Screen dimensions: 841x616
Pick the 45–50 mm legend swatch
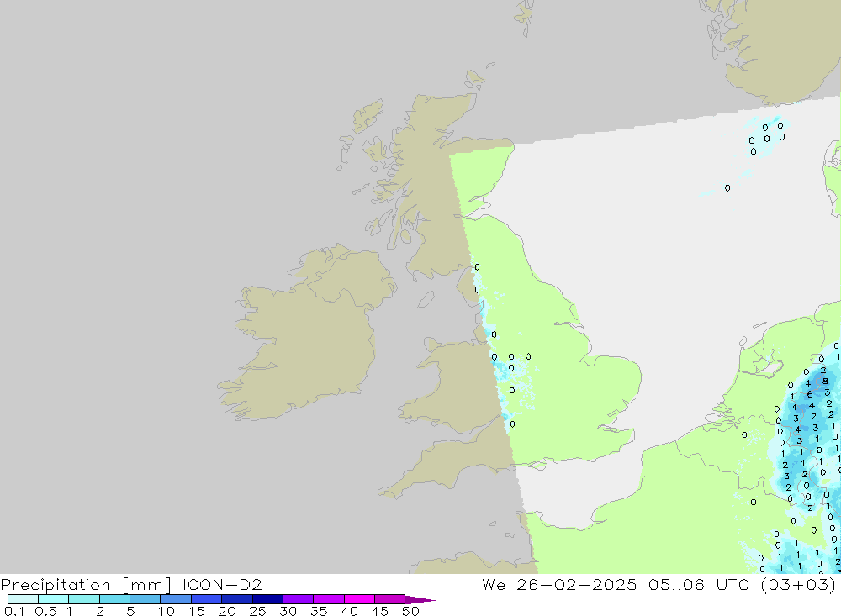(x=390, y=599)
